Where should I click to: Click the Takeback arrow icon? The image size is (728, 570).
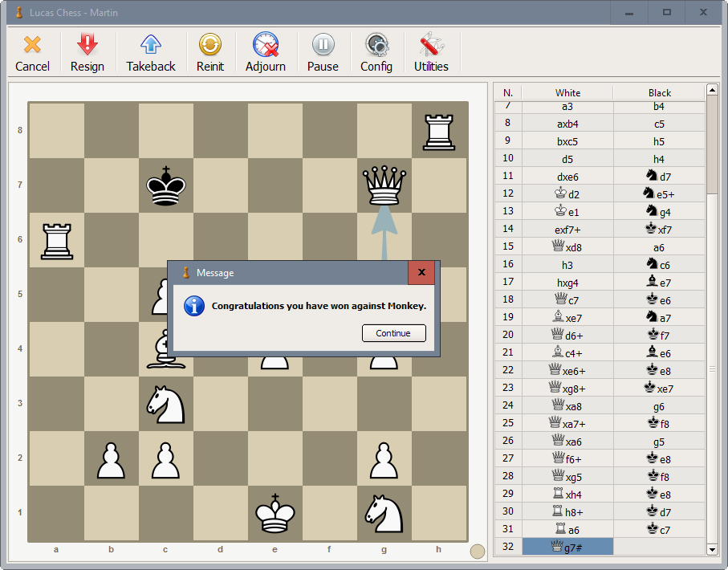(151, 45)
